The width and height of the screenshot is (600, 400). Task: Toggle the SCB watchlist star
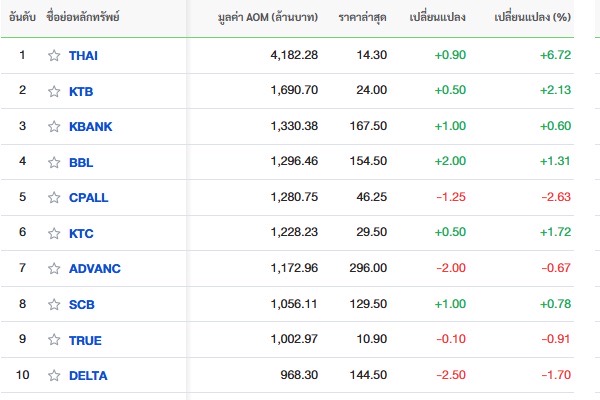pos(54,304)
